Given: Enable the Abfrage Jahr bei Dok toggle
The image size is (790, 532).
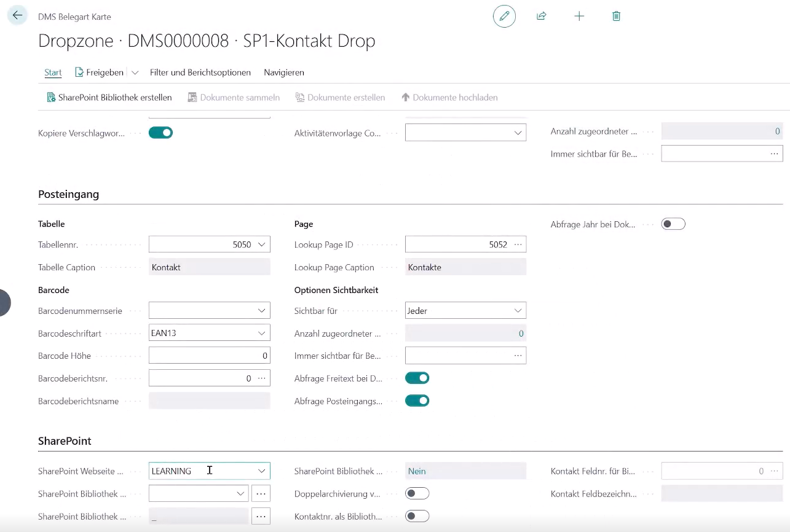Looking at the screenshot, I should pos(673,224).
